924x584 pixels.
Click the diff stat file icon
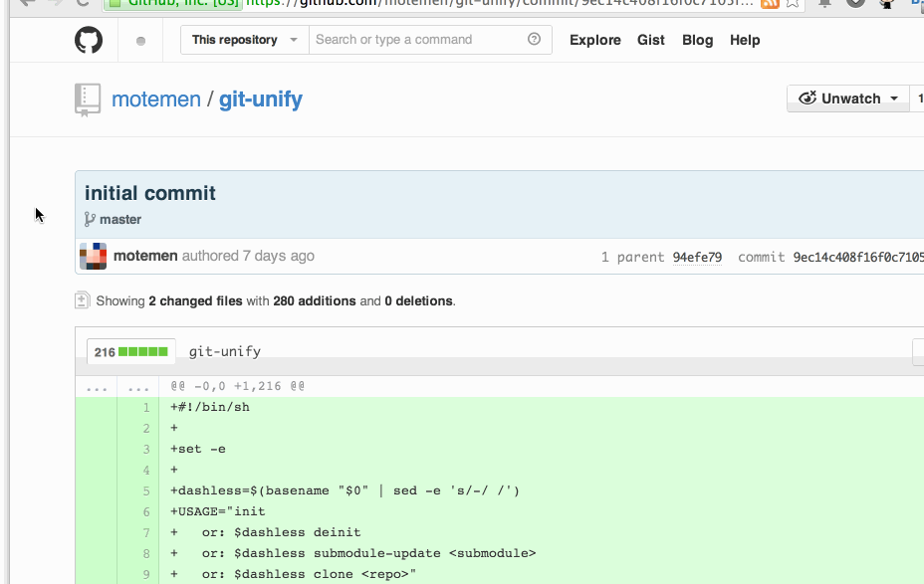[x=83, y=300]
